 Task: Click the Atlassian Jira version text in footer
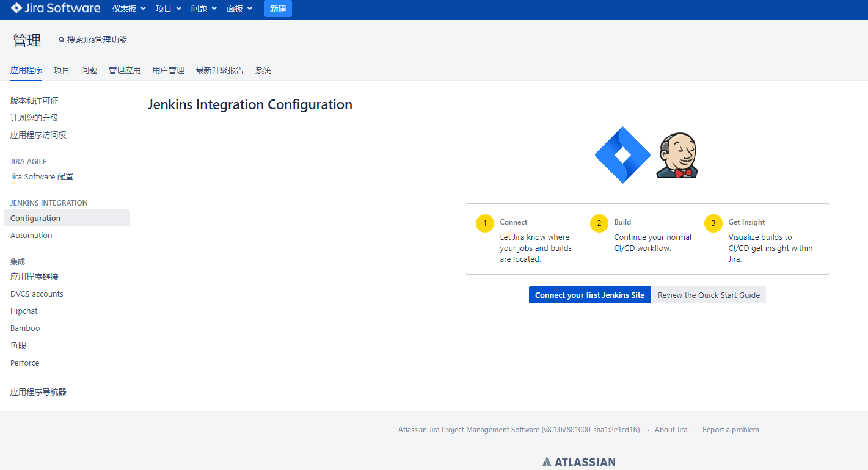click(519, 430)
